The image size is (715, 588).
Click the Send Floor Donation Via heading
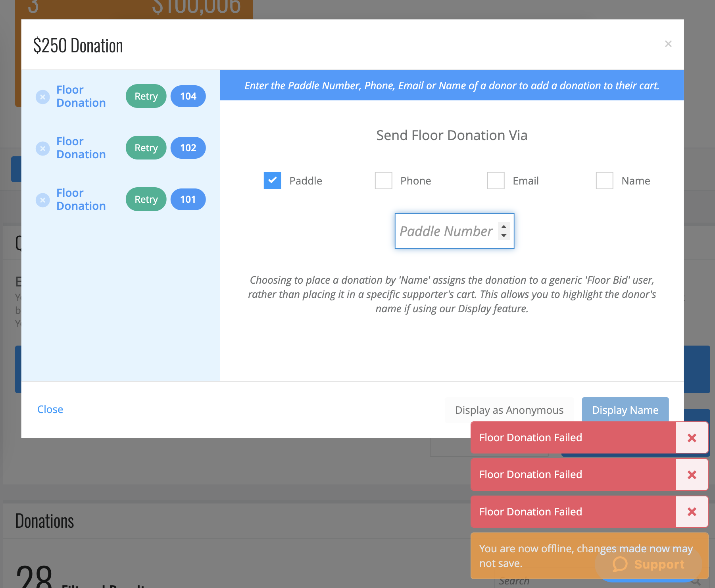coord(452,135)
